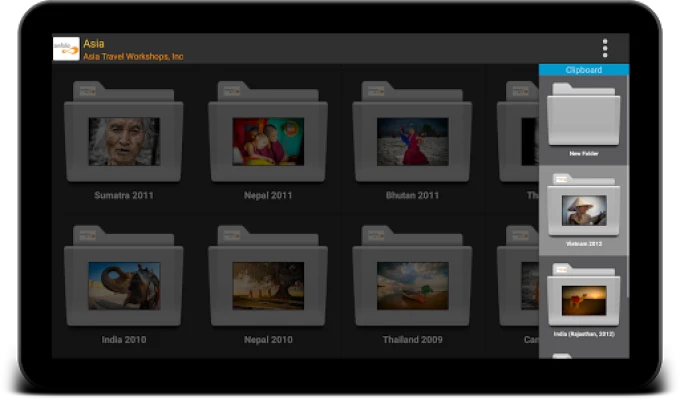
Task: Click the Bhutan 2011 label text
Action: pyautogui.click(x=412, y=196)
